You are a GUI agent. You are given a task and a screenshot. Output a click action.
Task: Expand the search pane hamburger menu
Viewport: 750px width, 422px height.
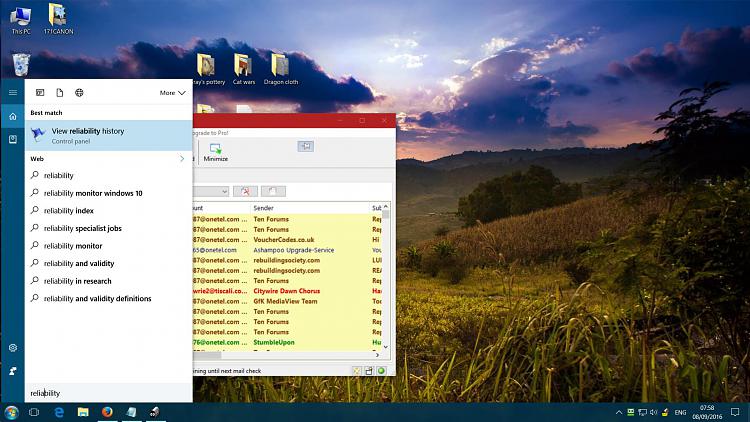(13, 92)
